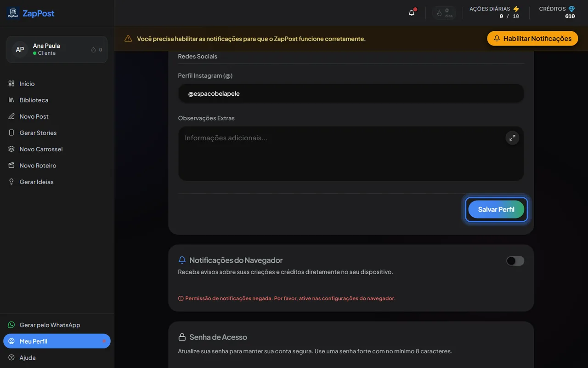Open Gerar Stories menu item

[x=57, y=132]
